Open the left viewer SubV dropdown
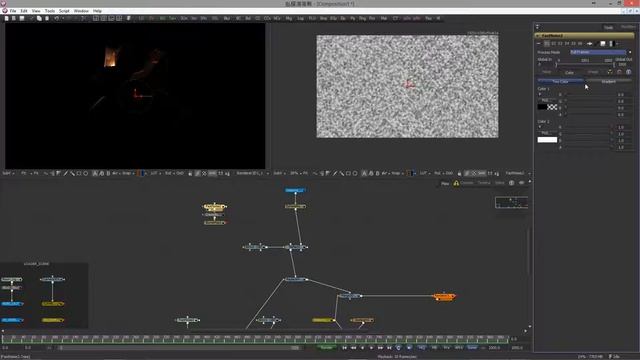The width and height of the screenshot is (640, 360). pos(8,173)
